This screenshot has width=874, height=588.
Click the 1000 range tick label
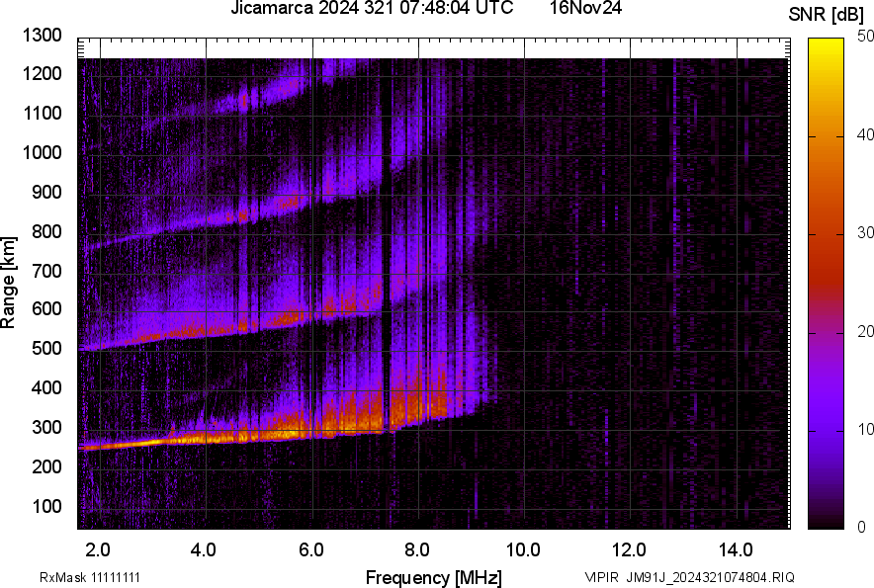click(43, 152)
